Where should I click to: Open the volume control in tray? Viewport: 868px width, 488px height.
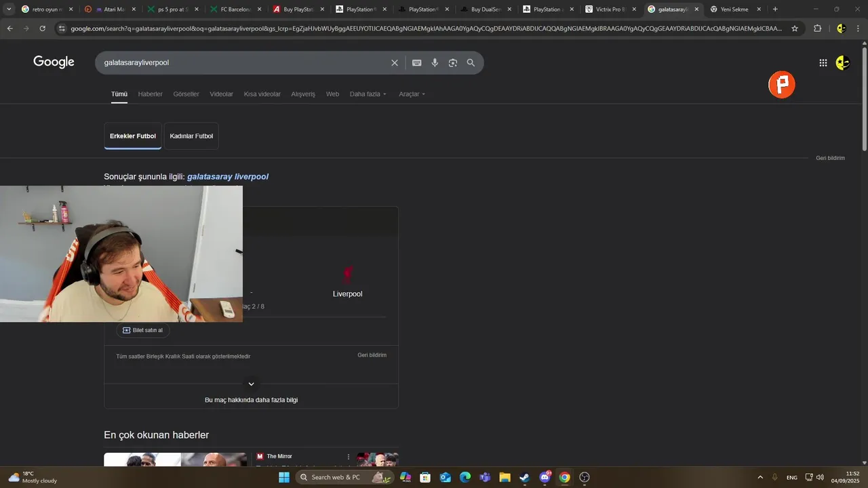click(821, 477)
